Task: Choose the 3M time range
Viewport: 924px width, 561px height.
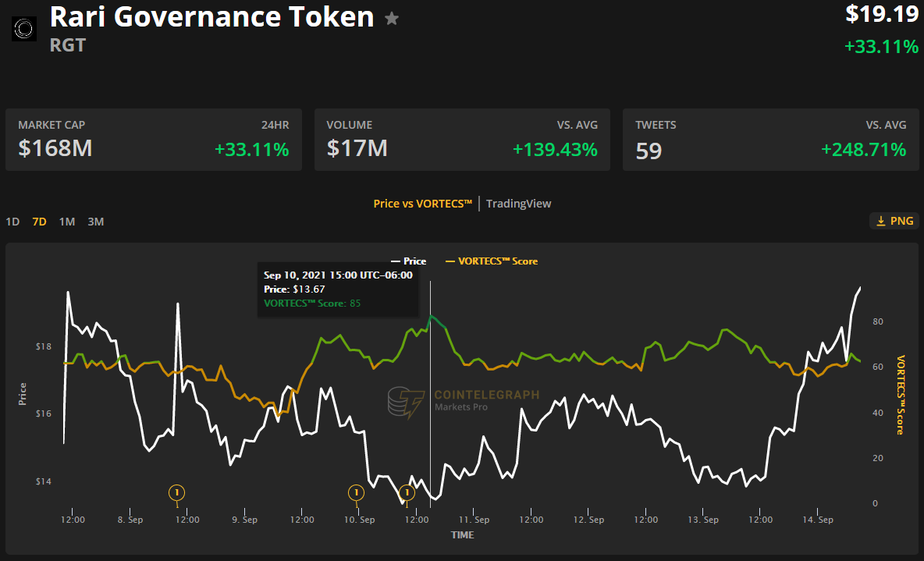Action: 95,222
